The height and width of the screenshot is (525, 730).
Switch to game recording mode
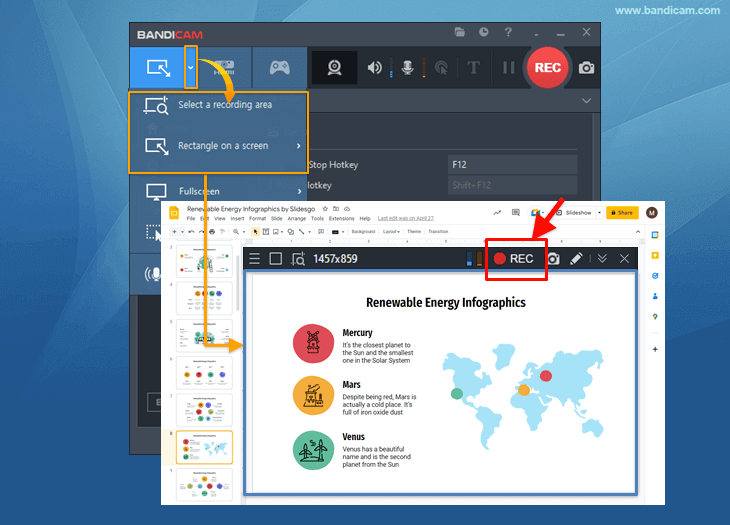(280, 67)
